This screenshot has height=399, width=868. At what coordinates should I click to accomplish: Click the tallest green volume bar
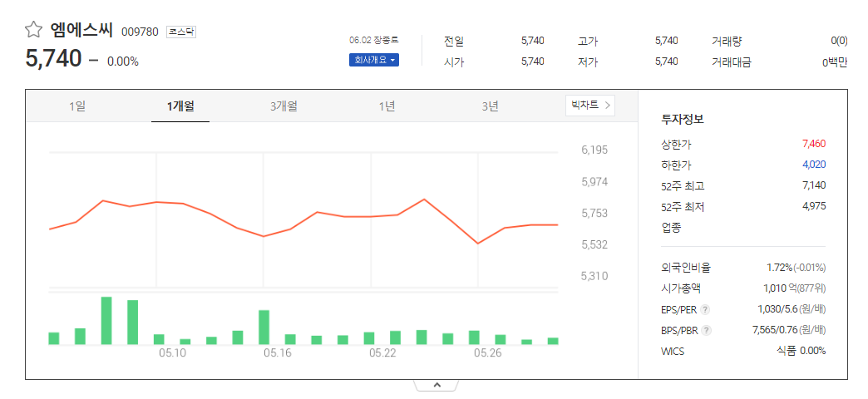point(106,320)
